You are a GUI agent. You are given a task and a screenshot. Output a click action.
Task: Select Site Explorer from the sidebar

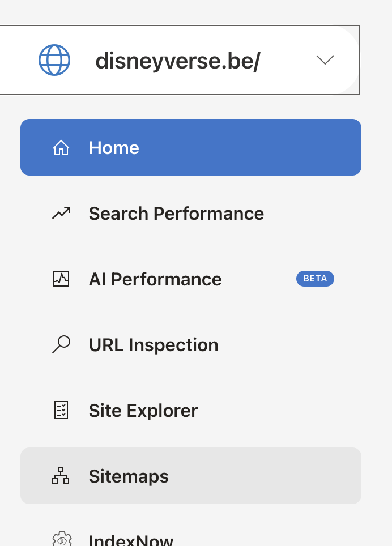point(143,411)
